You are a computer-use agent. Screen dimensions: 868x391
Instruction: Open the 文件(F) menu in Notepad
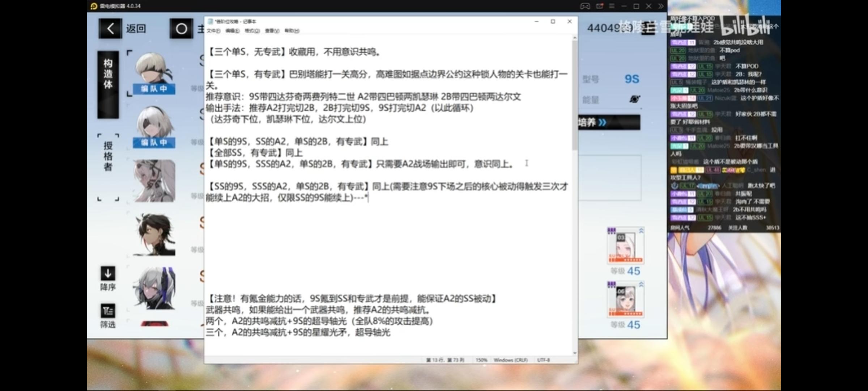coord(213,31)
